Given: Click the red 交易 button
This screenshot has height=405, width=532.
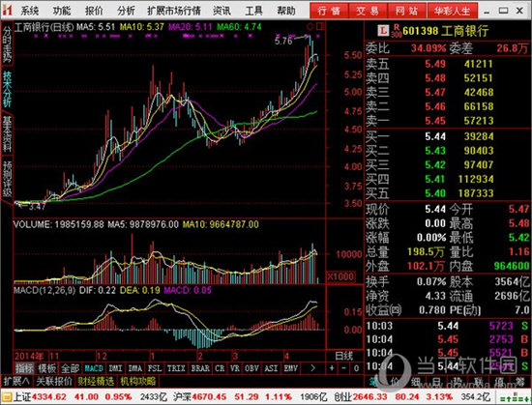Looking at the screenshot, I should pyautogui.click(x=368, y=11).
